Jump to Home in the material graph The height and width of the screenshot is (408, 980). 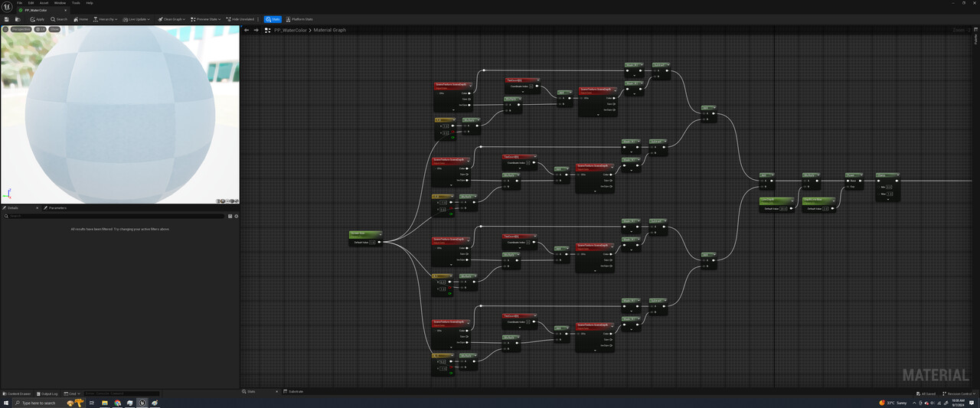(80, 19)
